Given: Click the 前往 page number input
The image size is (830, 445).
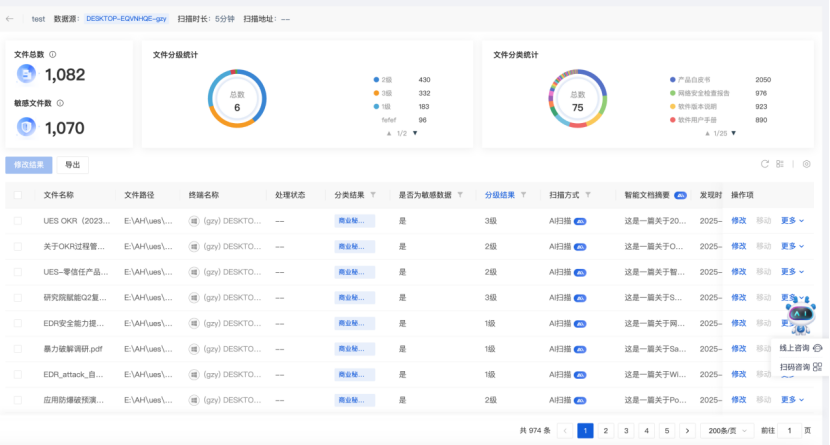Looking at the screenshot, I should tap(790, 431).
